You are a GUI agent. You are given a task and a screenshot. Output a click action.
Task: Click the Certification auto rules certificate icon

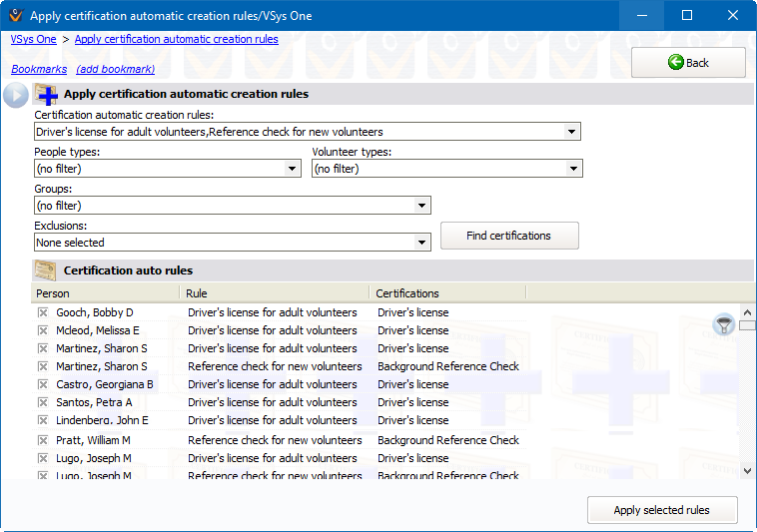pyautogui.click(x=45, y=270)
